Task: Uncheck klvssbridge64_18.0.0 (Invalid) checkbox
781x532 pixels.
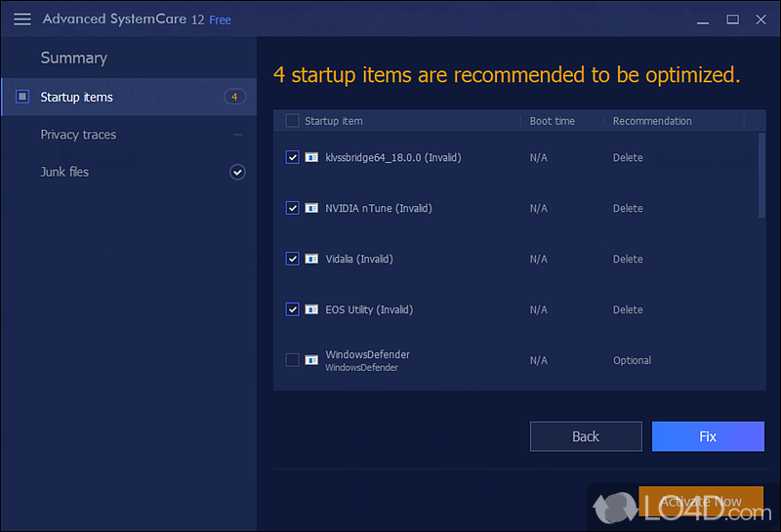Action: click(x=292, y=157)
